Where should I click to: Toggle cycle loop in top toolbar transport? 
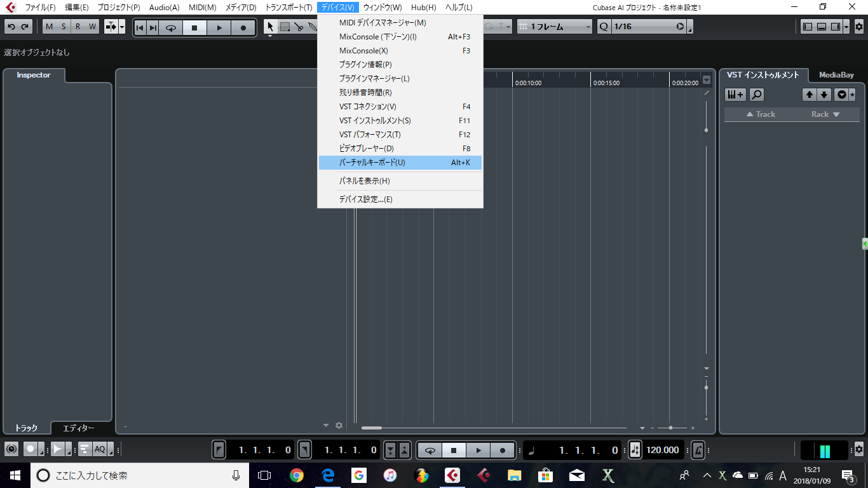(x=171, y=27)
